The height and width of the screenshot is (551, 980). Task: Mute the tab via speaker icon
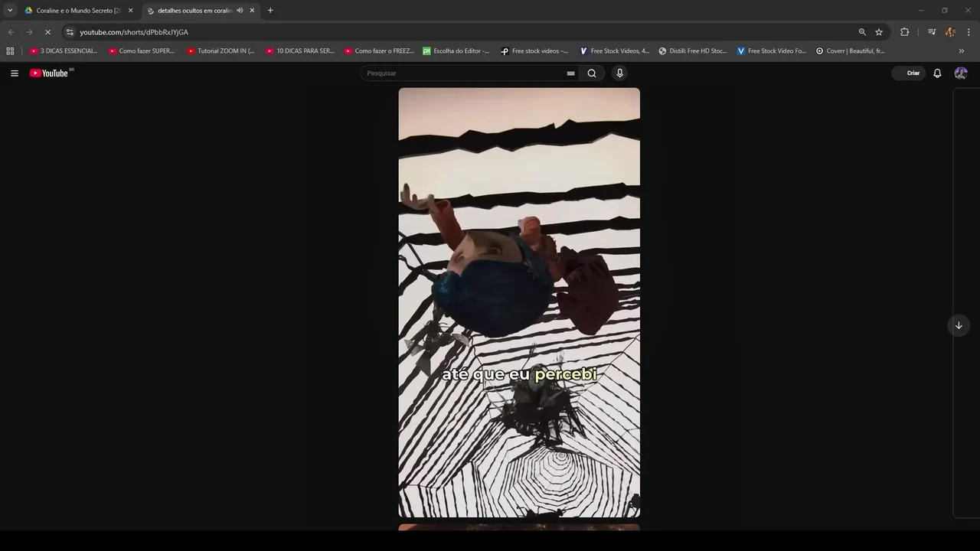pos(240,11)
